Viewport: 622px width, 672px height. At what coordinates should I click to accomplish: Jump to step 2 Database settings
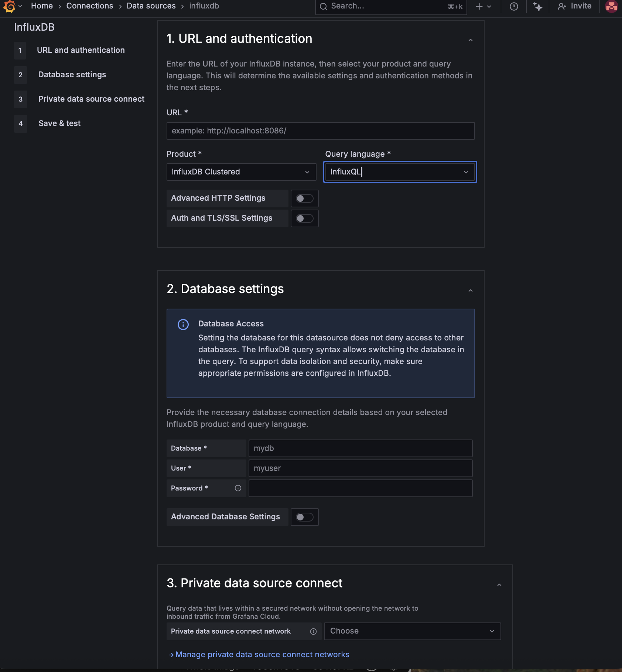(x=72, y=75)
